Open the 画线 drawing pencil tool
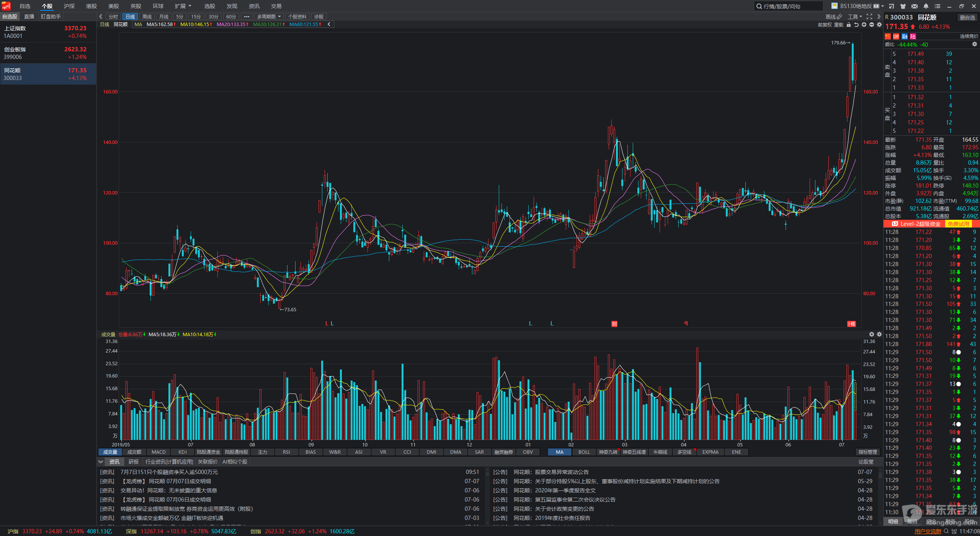 pyautogui.click(x=834, y=16)
